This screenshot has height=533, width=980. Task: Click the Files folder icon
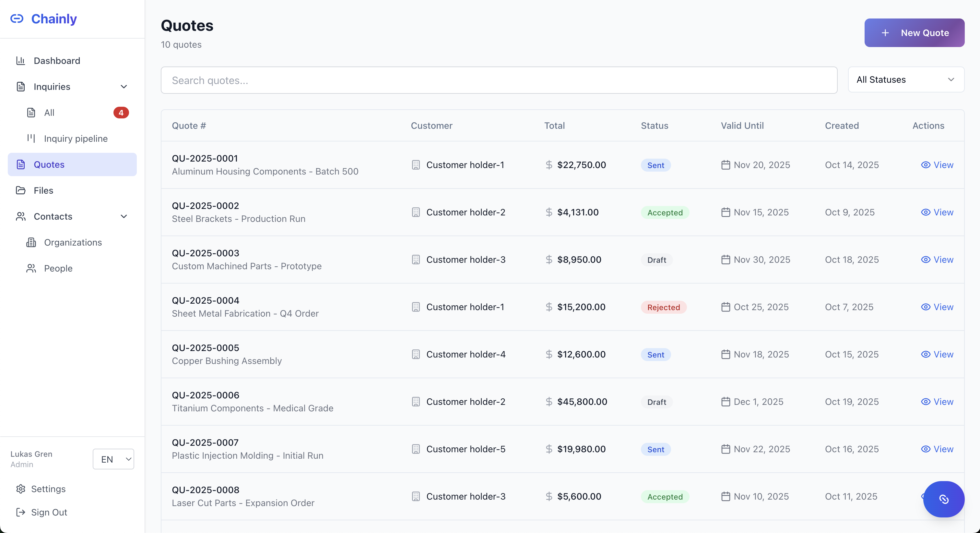[21, 190]
